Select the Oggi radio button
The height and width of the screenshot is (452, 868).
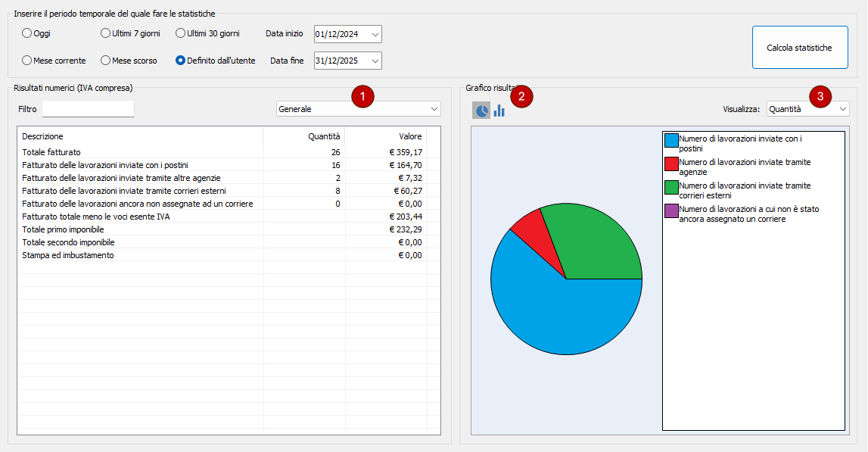27,33
